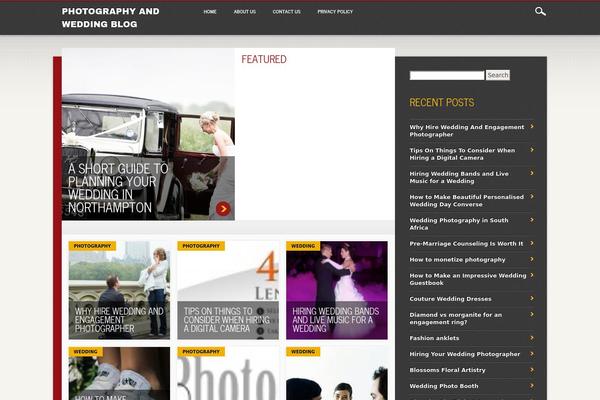Go to the Home menu item
This screenshot has height=400, width=600.
click(x=210, y=12)
